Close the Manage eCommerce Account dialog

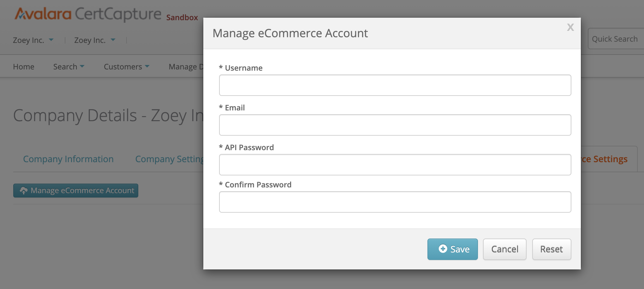coord(570,27)
